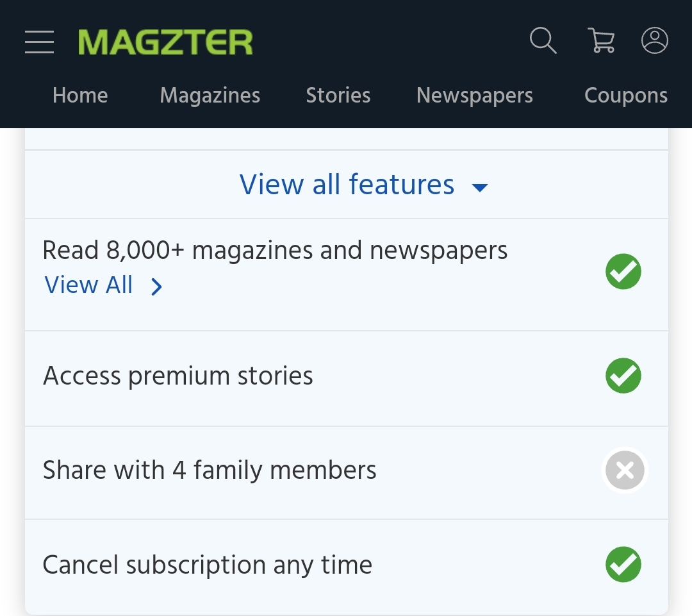
Task: Click the chevron next to View All
Action: pyautogui.click(x=156, y=287)
